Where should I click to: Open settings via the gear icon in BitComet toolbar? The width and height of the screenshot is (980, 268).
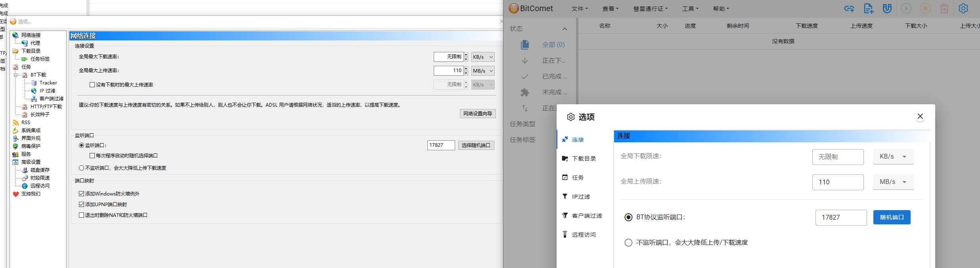(963, 9)
